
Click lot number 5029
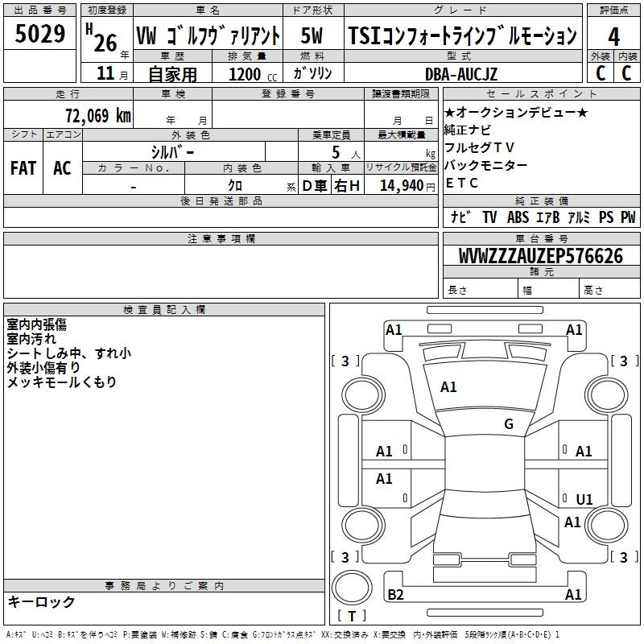click(x=40, y=35)
